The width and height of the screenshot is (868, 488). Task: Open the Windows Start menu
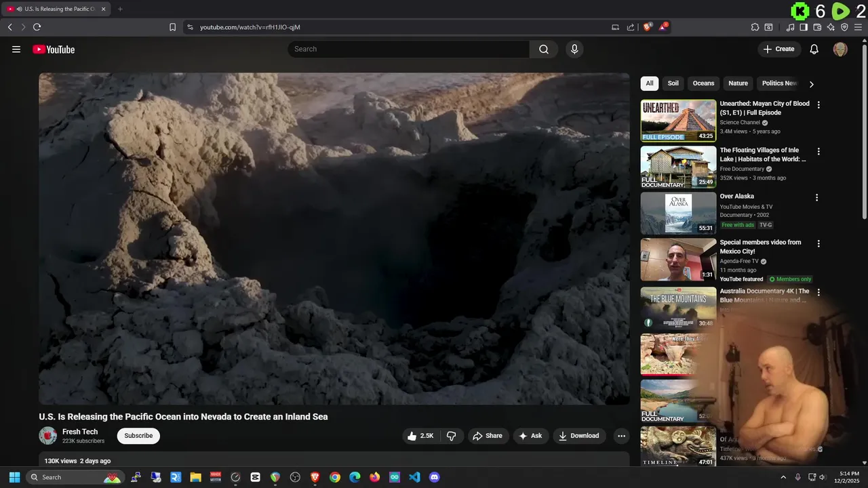(14, 477)
